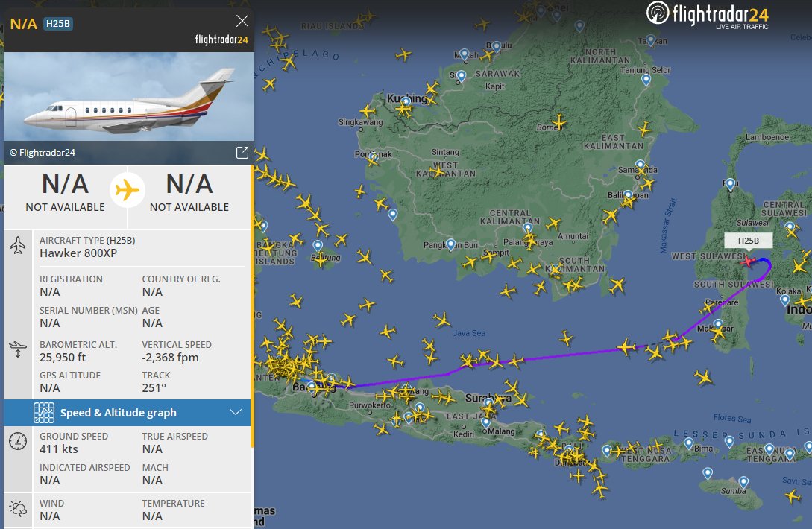812x529 pixels.
Task: Click the yellow route airplane circle icon
Action: pyautogui.click(x=128, y=190)
